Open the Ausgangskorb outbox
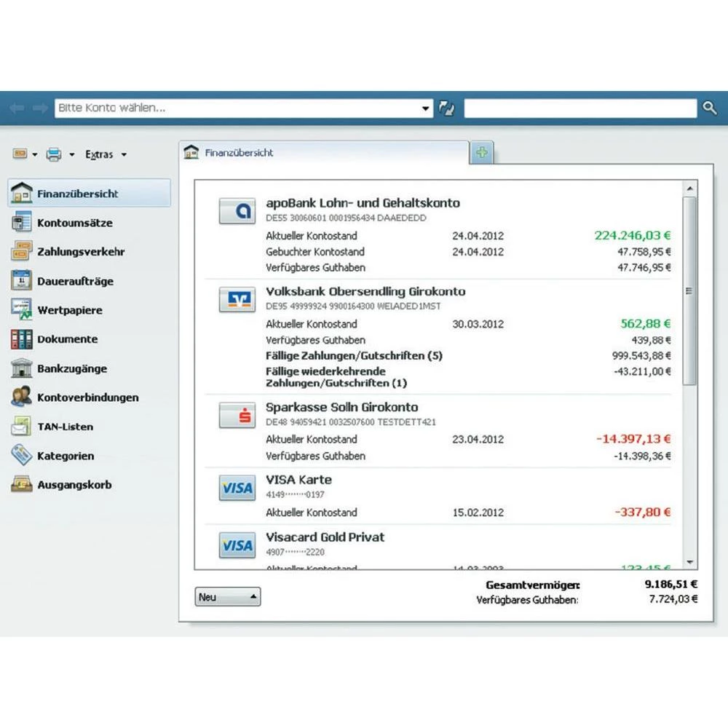Screen dimensions: 728x728 coord(74,485)
